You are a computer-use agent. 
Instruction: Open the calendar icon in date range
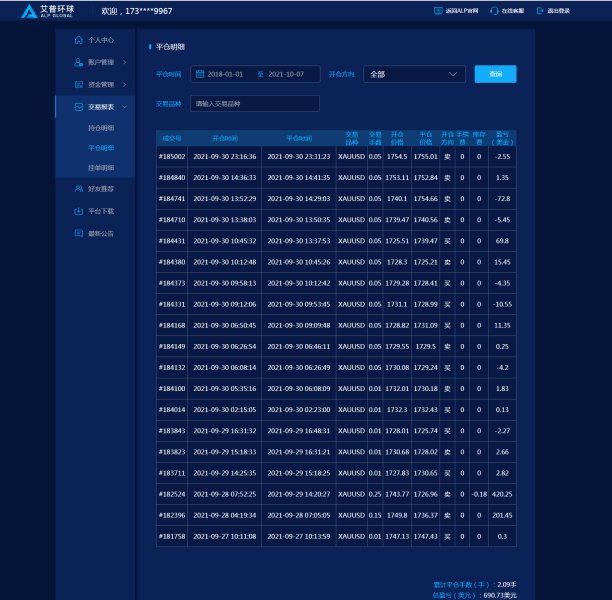pos(200,74)
